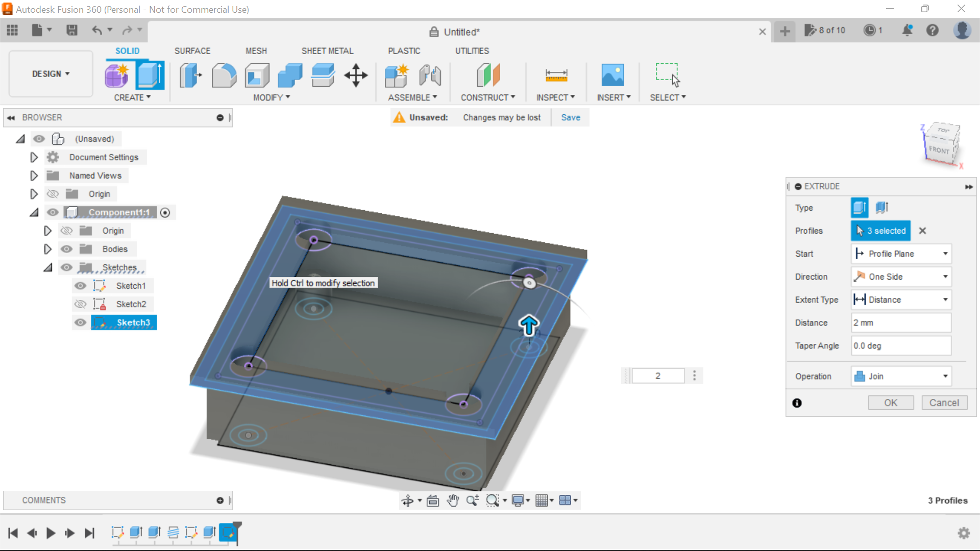Viewport: 980px width, 551px height.
Task: Switch to the Surface tab
Action: (x=192, y=51)
